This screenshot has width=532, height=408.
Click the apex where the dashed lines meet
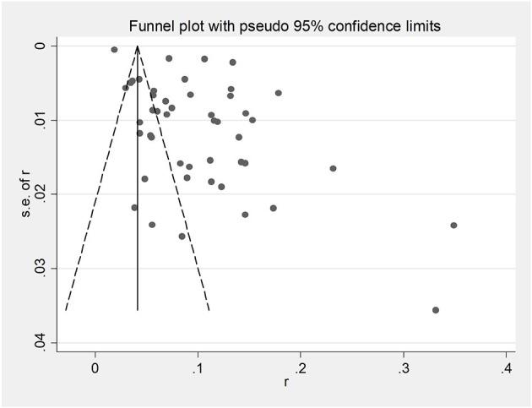tap(138, 46)
